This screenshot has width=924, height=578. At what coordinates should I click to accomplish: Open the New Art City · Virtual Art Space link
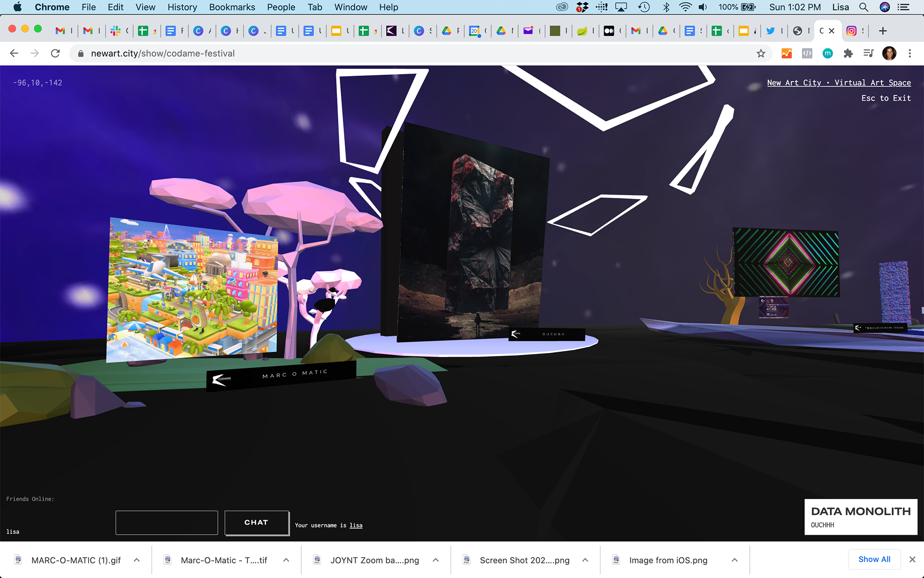coord(839,83)
